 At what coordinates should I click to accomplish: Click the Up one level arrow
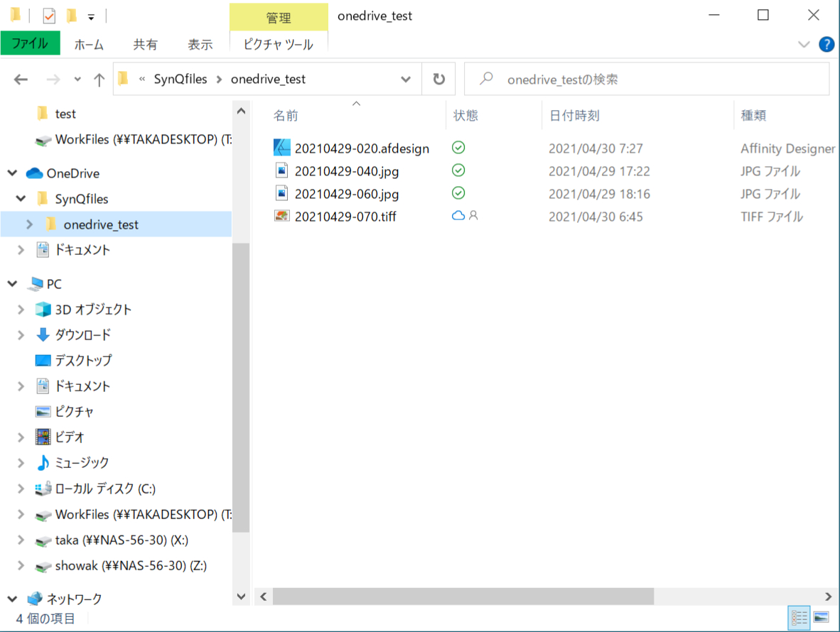99,80
